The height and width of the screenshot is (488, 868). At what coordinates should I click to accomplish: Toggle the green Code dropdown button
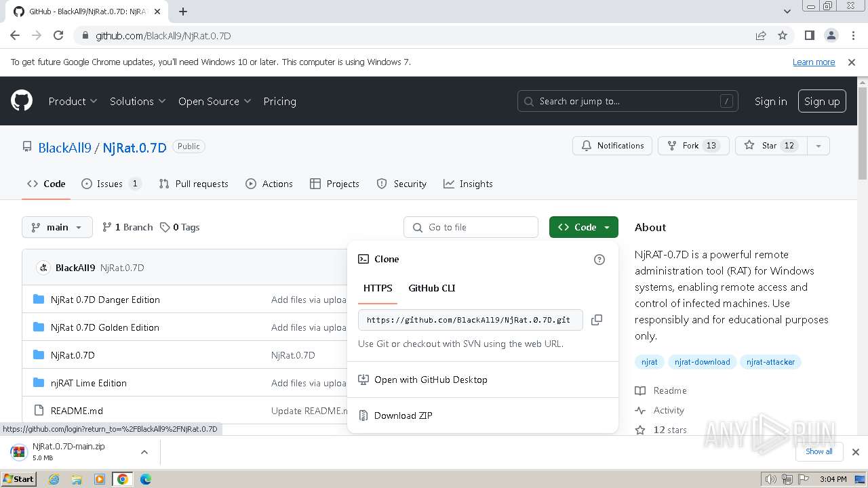tap(584, 227)
